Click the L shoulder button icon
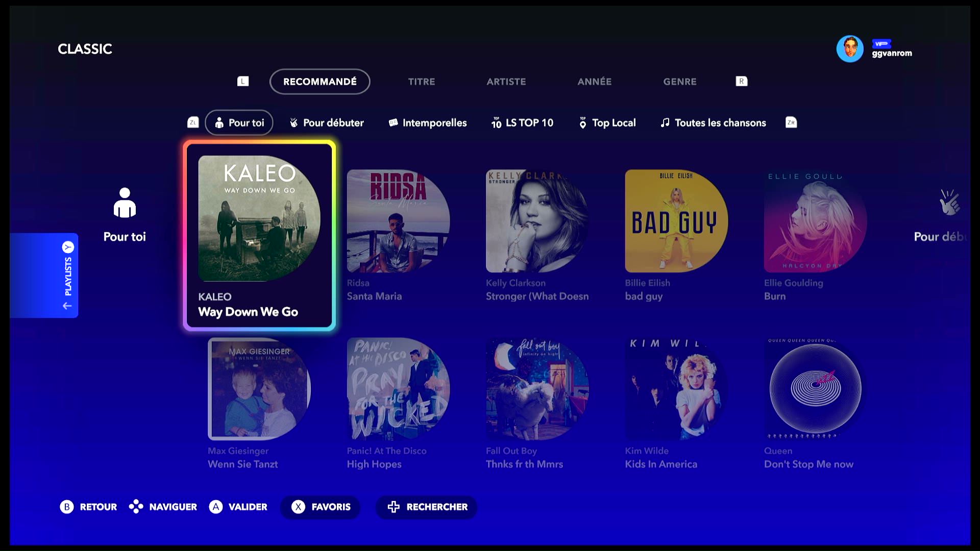The height and width of the screenshot is (551, 980). pos(243,81)
